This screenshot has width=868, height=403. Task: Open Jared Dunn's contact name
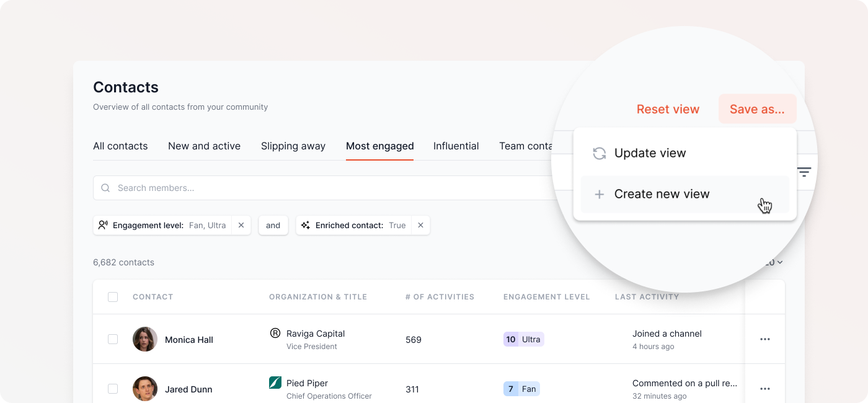(188, 389)
